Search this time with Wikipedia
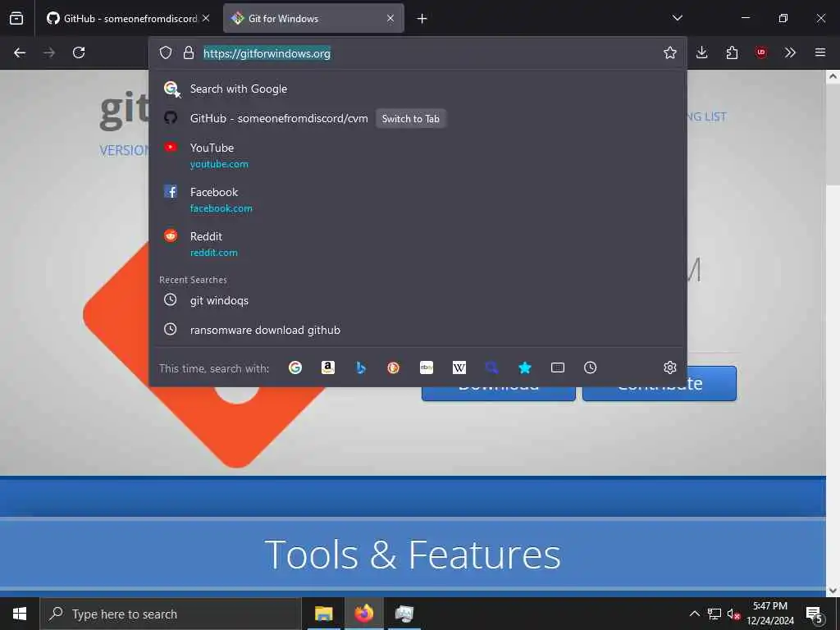 coord(459,367)
